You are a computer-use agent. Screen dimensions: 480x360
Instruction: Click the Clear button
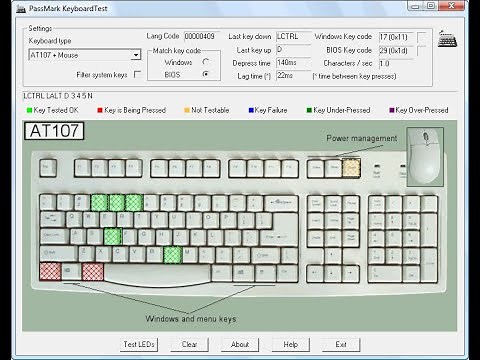(x=189, y=344)
